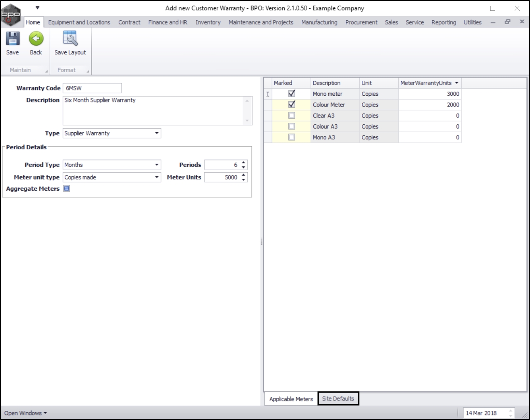Sort by Unit column header
The image size is (530, 420).
click(x=379, y=83)
